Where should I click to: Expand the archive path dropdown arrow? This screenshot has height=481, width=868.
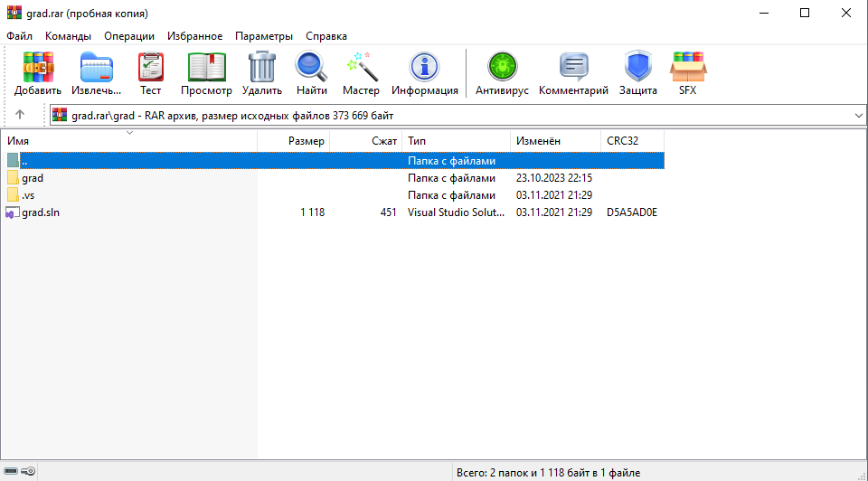tap(858, 116)
